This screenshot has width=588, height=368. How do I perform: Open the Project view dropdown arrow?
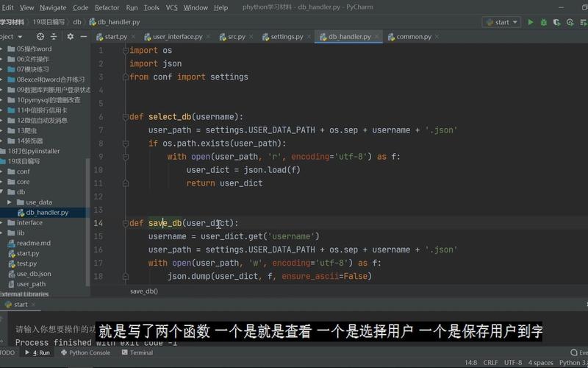point(20,37)
